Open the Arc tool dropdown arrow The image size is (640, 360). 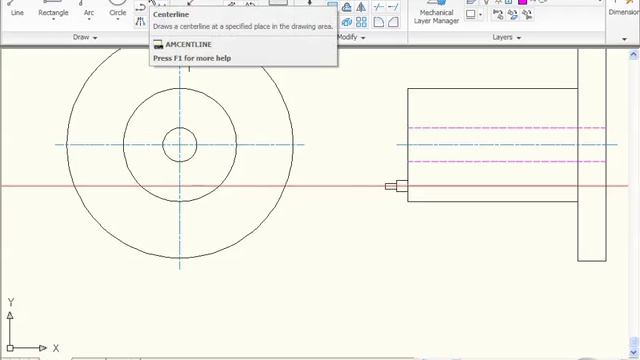point(89,19)
